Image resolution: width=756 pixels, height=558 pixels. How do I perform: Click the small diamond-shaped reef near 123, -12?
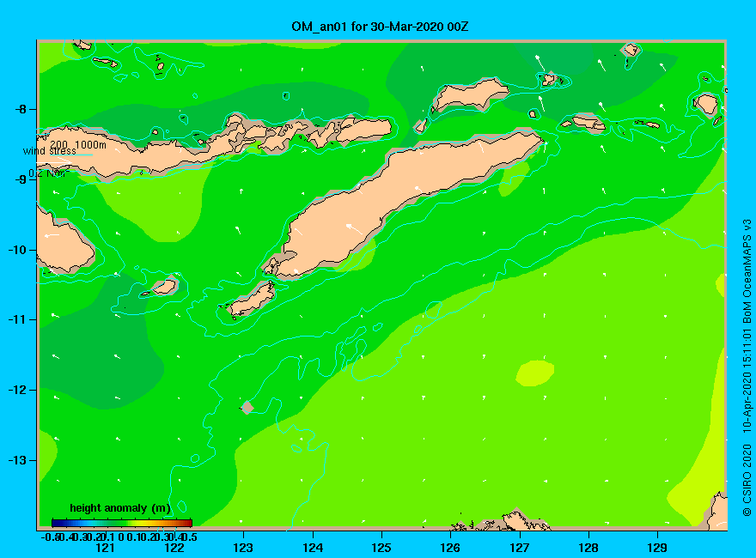pyautogui.click(x=247, y=407)
